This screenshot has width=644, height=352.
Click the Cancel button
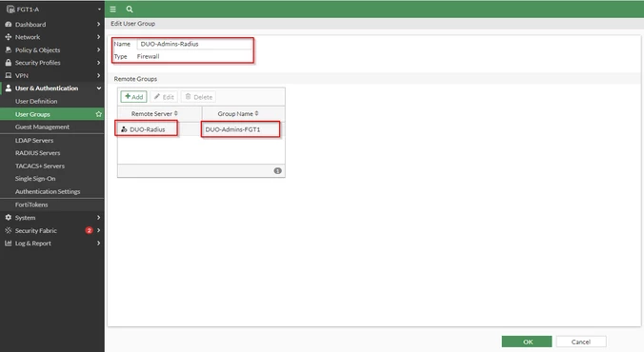581,342
